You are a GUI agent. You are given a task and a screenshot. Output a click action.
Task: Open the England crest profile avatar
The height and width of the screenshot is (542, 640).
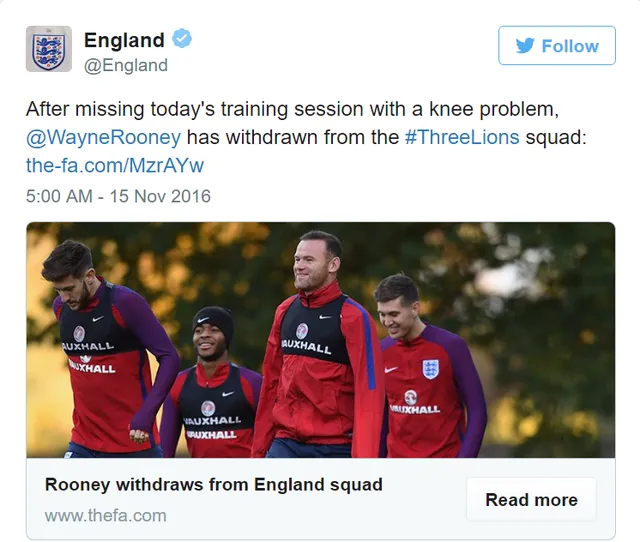49,49
